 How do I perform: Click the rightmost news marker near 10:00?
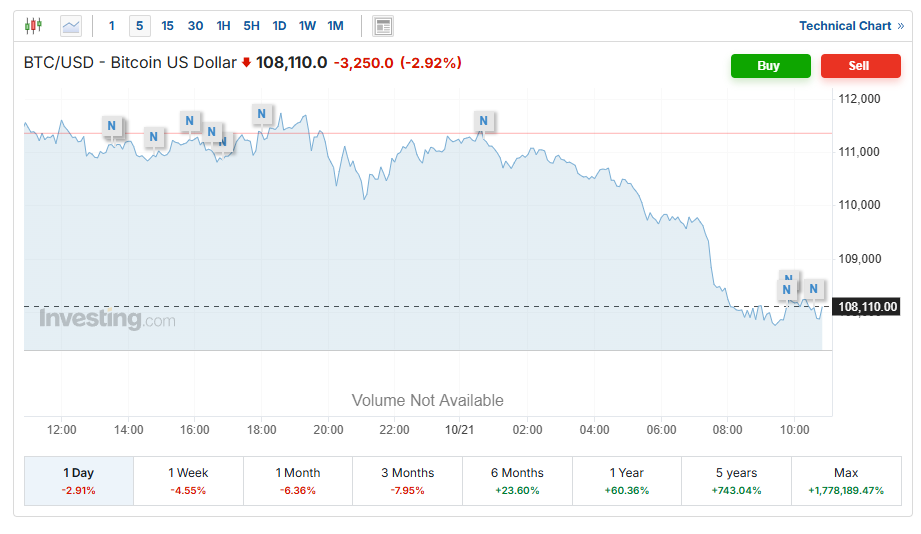pos(814,289)
